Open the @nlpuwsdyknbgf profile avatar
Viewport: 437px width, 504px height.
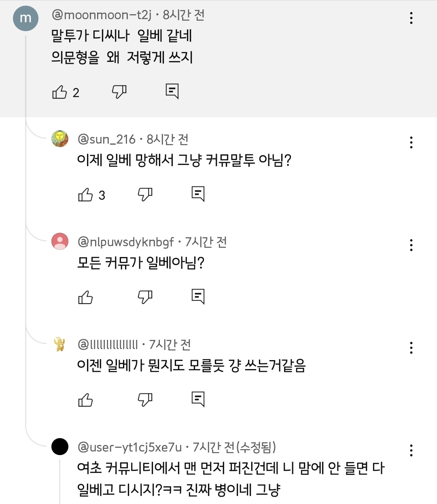tap(60, 241)
